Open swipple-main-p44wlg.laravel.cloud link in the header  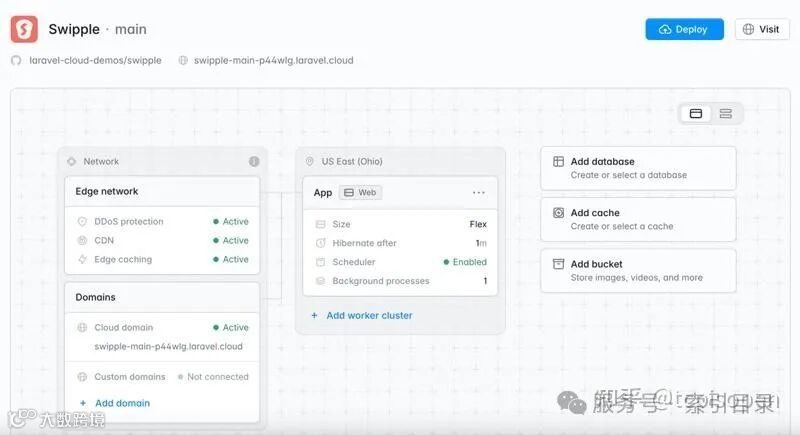click(273, 61)
